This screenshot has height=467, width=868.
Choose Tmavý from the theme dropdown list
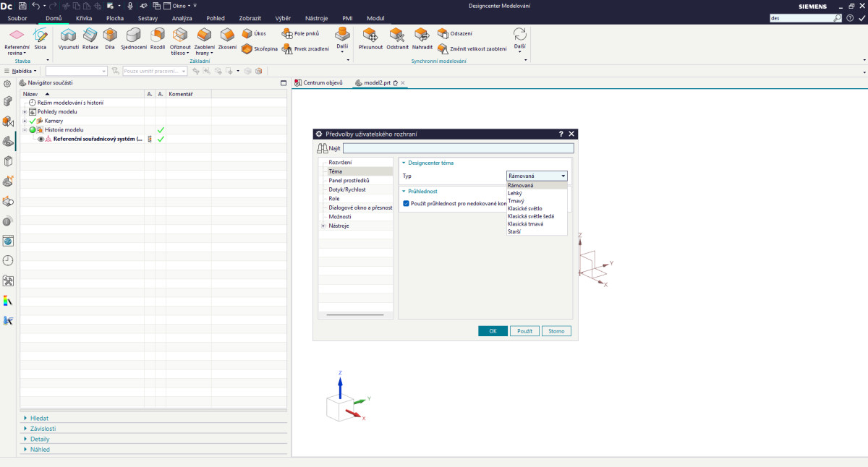pyautogui.click(x=516, y=201)
